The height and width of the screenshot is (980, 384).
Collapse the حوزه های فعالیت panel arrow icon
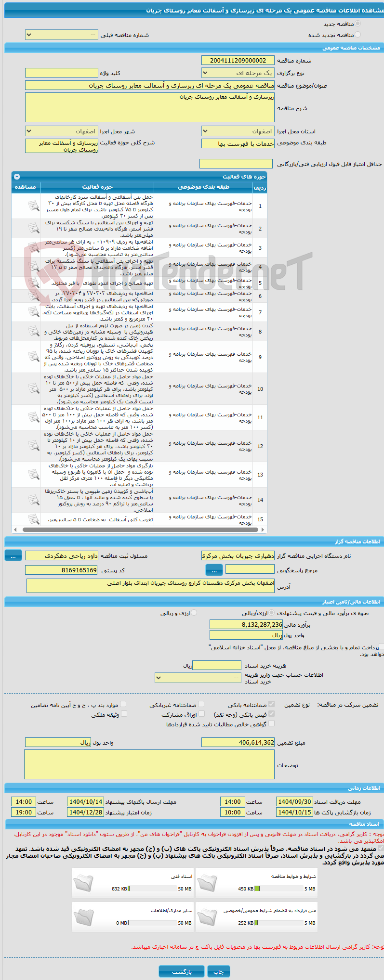point(17,177)
